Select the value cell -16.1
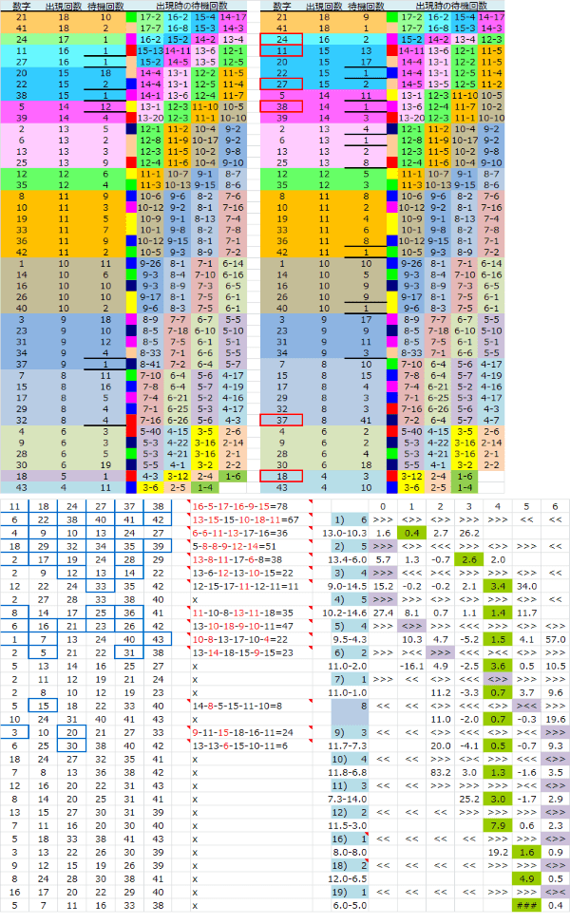Viewport: 570px width, 924px height. 412,666
